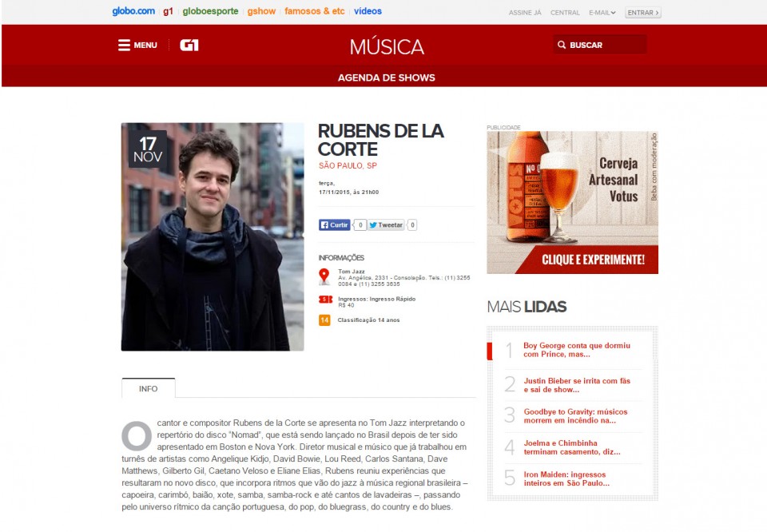Open the gshow link
This screenshot has height=532, width=767.
pos(261,11)
